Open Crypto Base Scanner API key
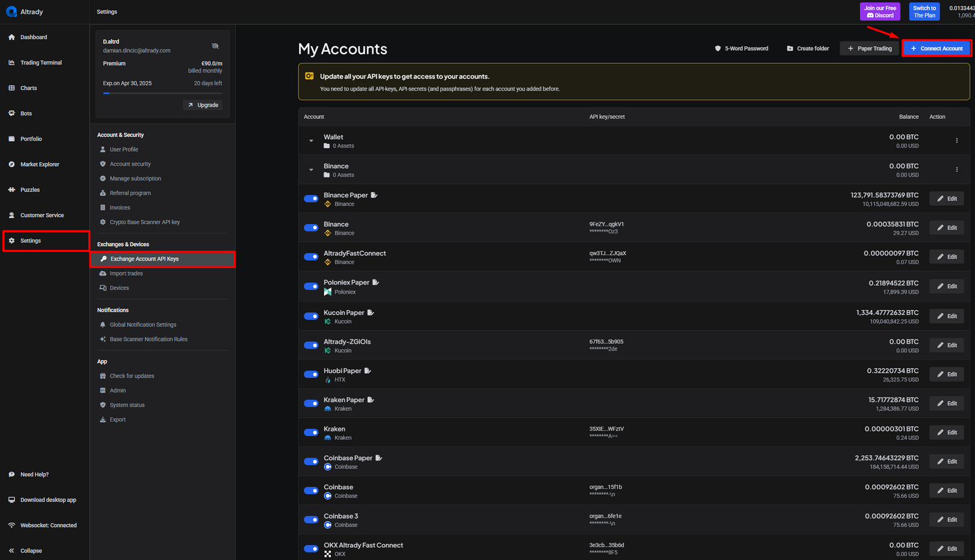 coord(140,222)
